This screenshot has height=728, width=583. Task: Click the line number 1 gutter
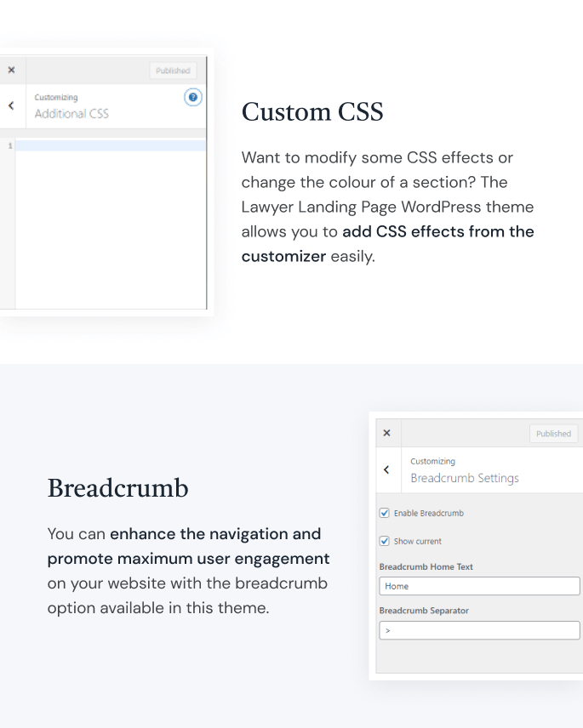tap(9, 145)
